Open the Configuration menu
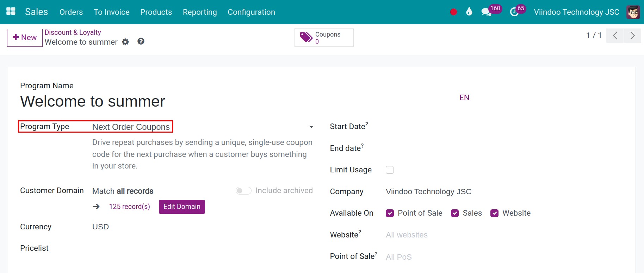This screenshot has height=273, width=644. pyautogui.click(x=252, y=12)
